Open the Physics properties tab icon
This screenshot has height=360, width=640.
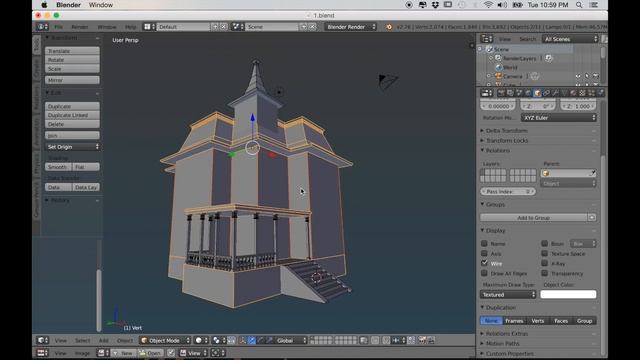click(600, 93)
